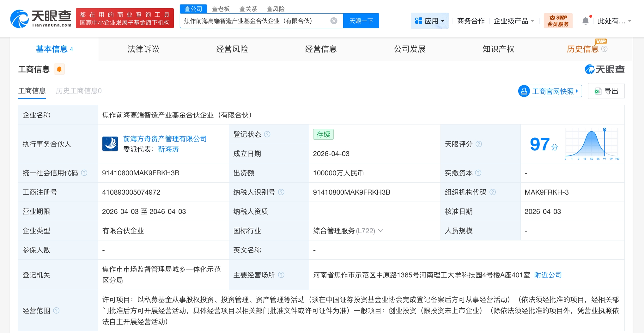Click the orange reminder bell beside 工商信息
Viewport: 644px width, 333px height.
59,69
